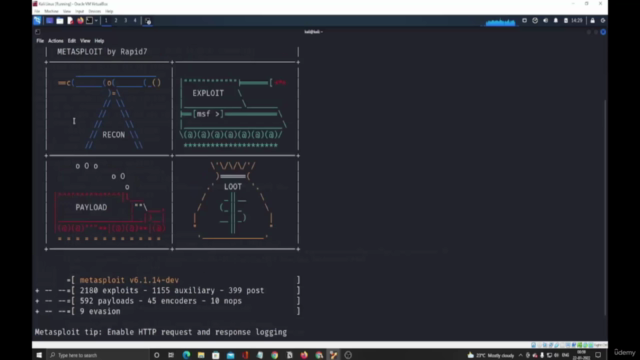Open Microsoft Store on taskbar
The height and width of the screenshot is (360, 640).
[216, 355]
